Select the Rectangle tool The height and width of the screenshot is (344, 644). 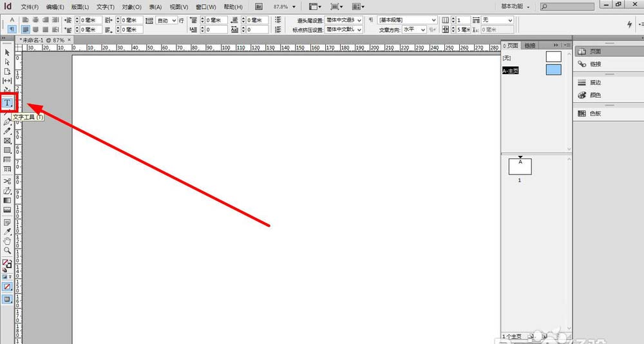pyautogui.click(x=7, y=151)
